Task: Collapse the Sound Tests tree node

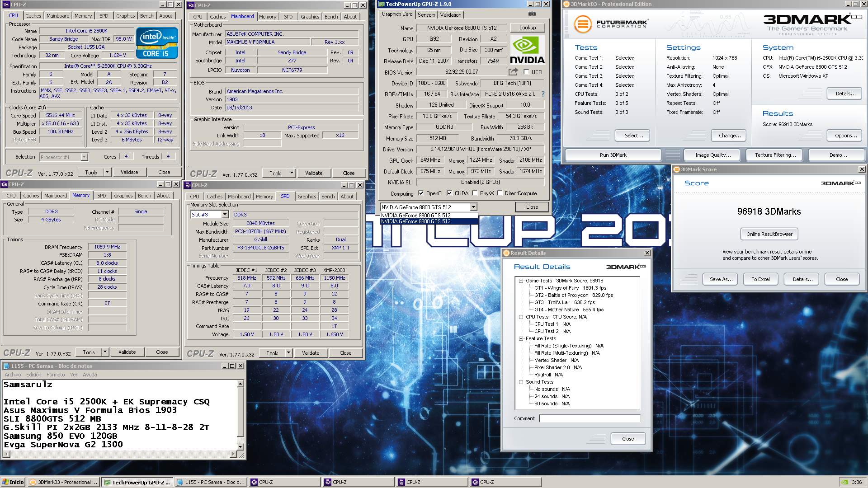Action: pyautogui.click(x=521, y=382)
